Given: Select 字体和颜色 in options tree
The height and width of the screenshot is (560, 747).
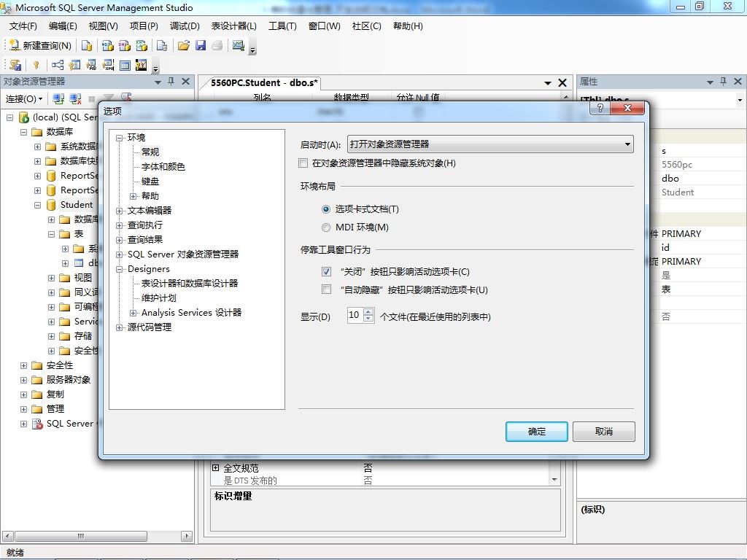Looking at the screenshot, I should (163, 167).
